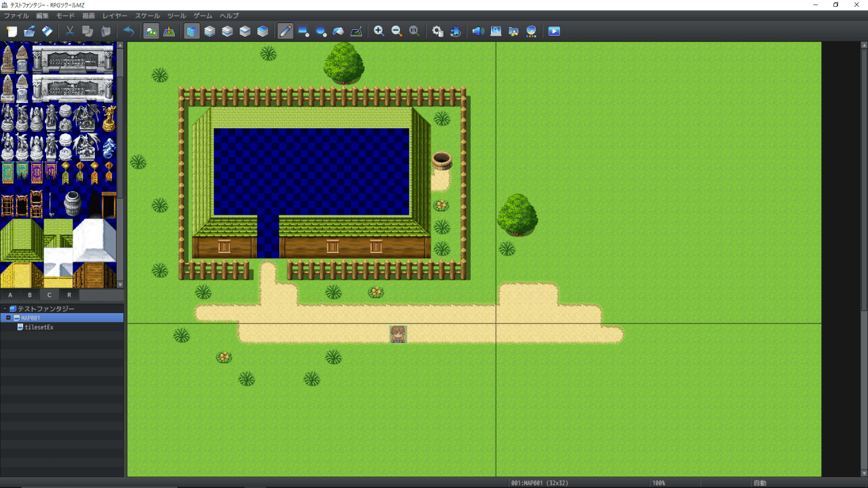This screenshot has height=488, width=868.
Task: Click the Zoom In magnifier icon
Action: coord(379,31)
